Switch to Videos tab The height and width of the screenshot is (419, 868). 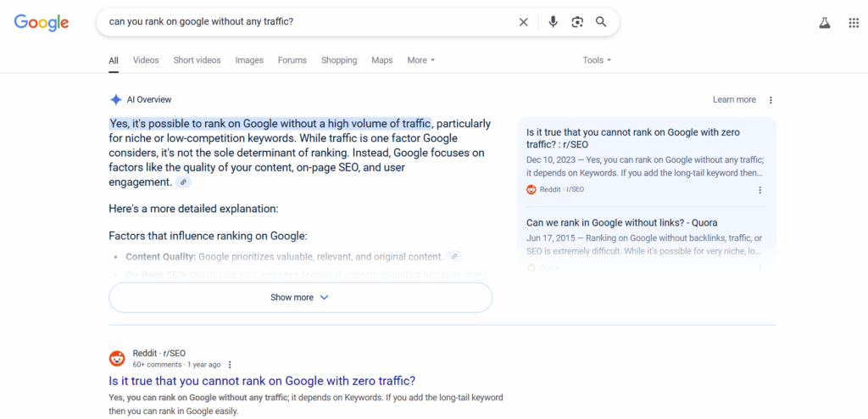pos(146,60)
